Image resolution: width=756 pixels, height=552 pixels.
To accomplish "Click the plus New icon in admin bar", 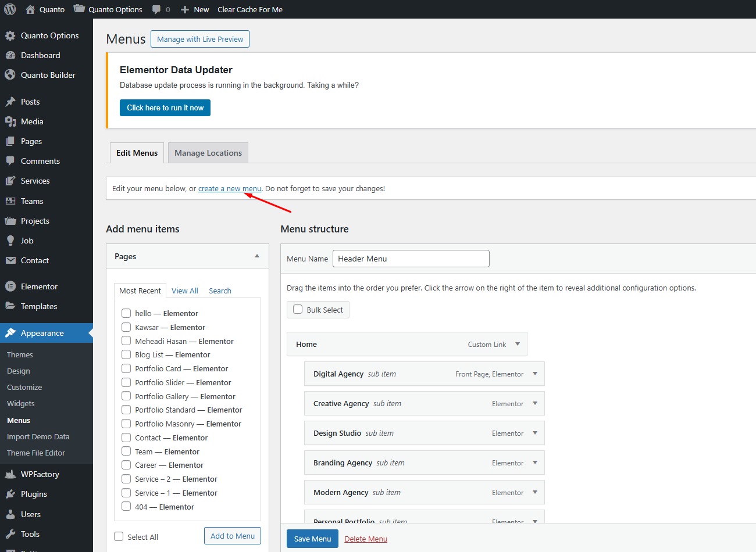I will click(185, 10).
